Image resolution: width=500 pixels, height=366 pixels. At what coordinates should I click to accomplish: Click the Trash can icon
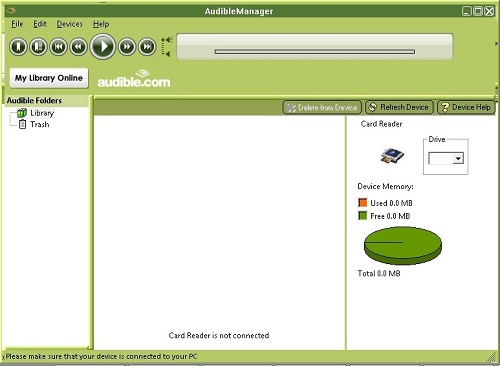pyautogui.click(x=22, y=124)
